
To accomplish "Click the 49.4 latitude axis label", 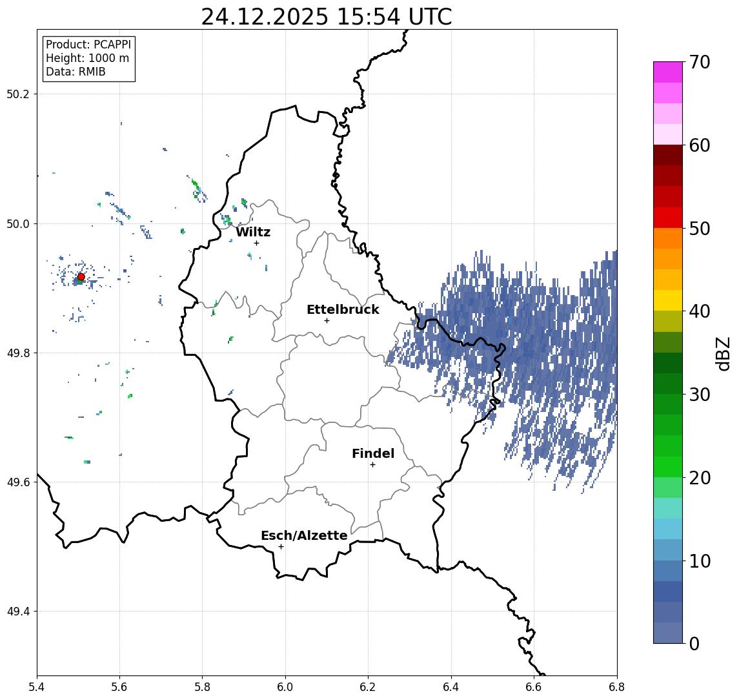I will point(18,612).
